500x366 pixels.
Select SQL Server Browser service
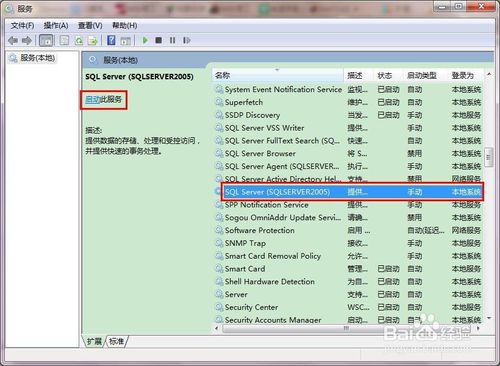coord(348,154)
